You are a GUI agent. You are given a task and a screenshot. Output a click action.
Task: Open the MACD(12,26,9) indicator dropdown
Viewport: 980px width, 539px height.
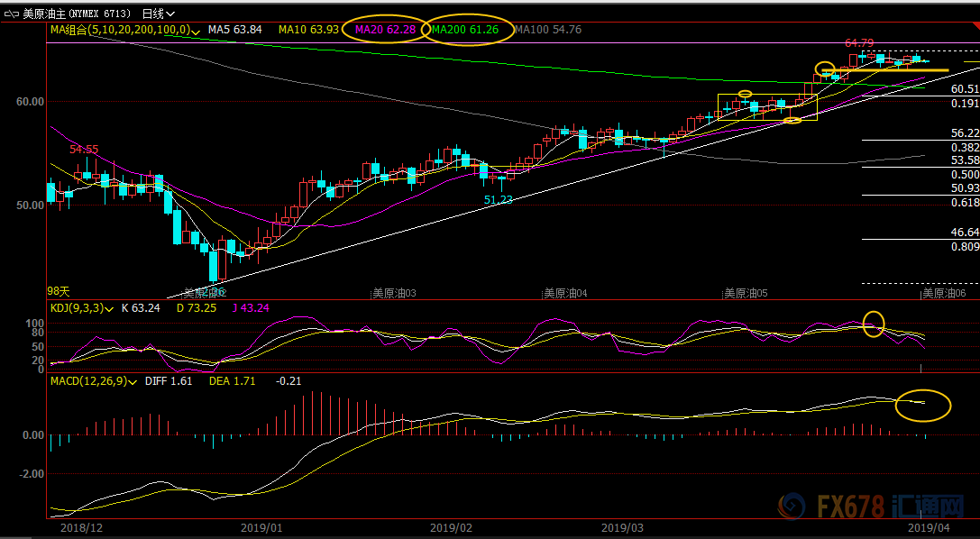[x=133, y=381]
